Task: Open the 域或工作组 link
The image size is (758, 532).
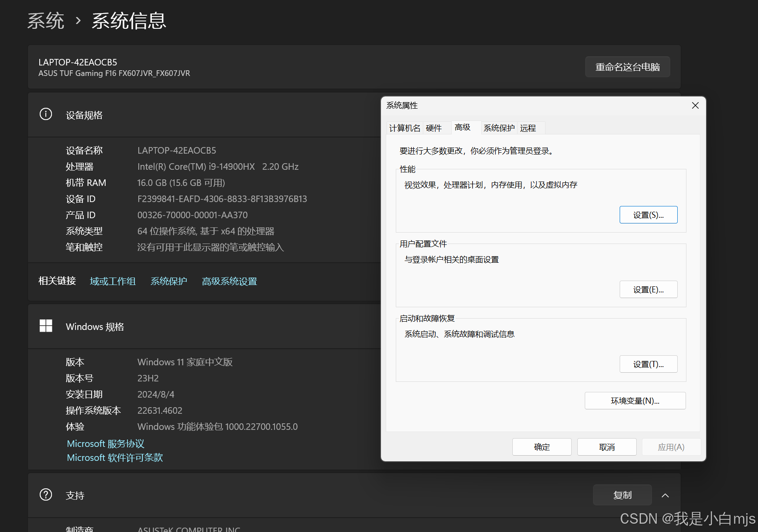Action: 113,281
